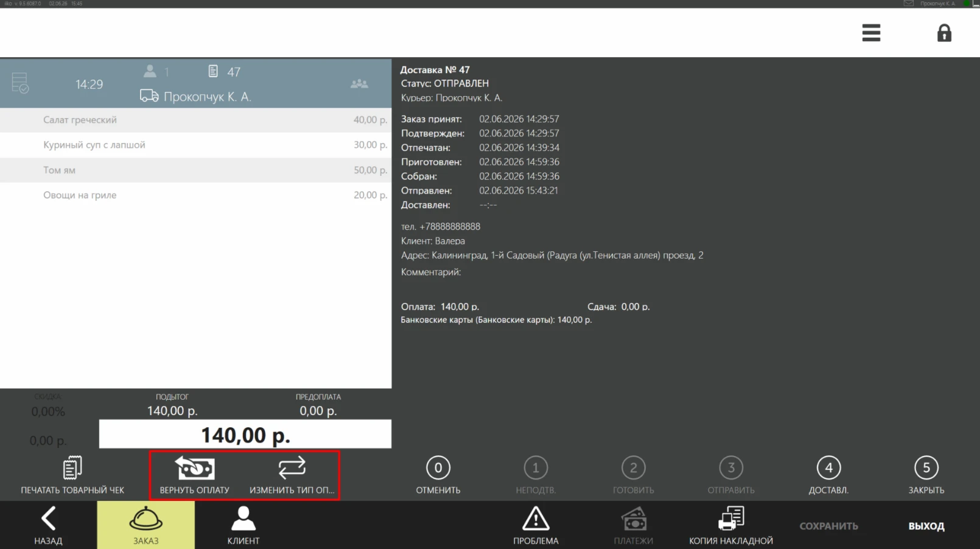Click Печатать товарный чек icon
This screenshot has height=549, width=980.
(x=72, y=467)
